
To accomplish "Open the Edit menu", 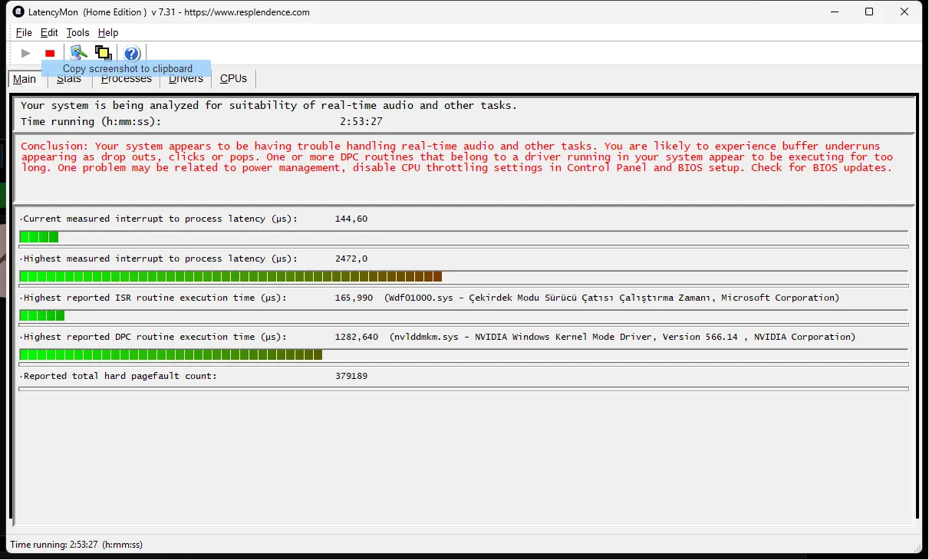I will tap(49, 32).
